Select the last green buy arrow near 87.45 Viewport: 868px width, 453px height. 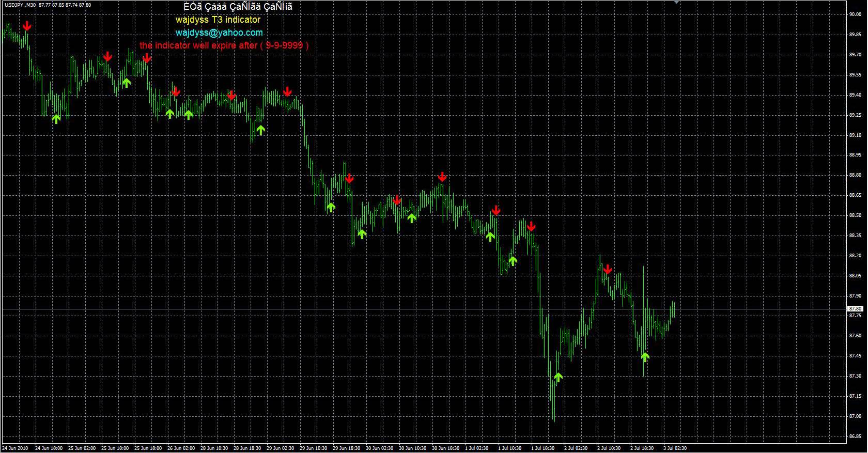pyautogui.click(x=645, y=356)
